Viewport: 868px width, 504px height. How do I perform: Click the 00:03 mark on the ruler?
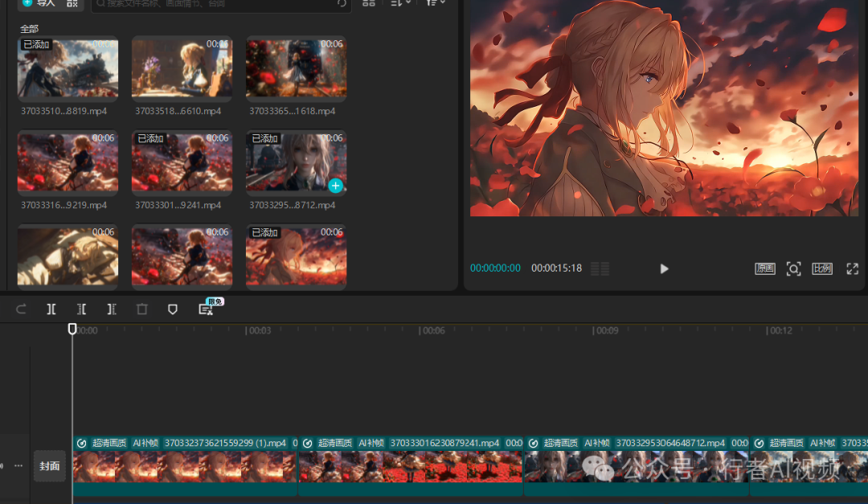260,330
